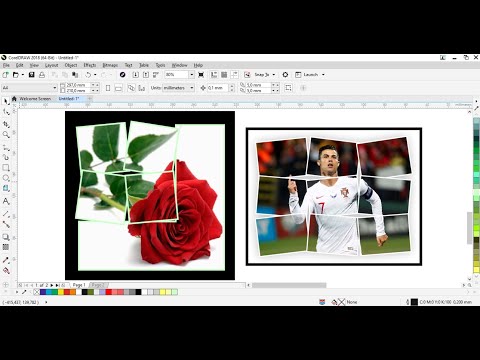Click the Full-screen preview icon
The width and height of the screenshot is (480, 360).
(x=201, y=75)
